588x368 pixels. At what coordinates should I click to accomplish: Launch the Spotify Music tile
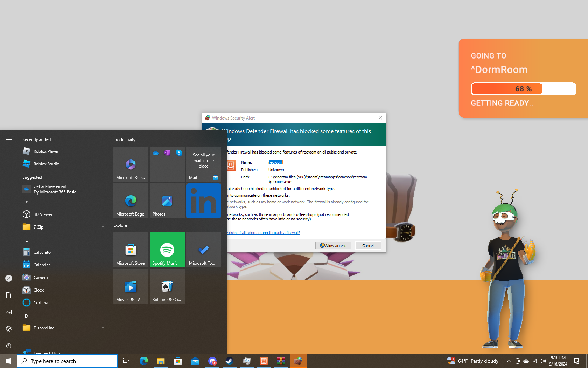point(167,250)
